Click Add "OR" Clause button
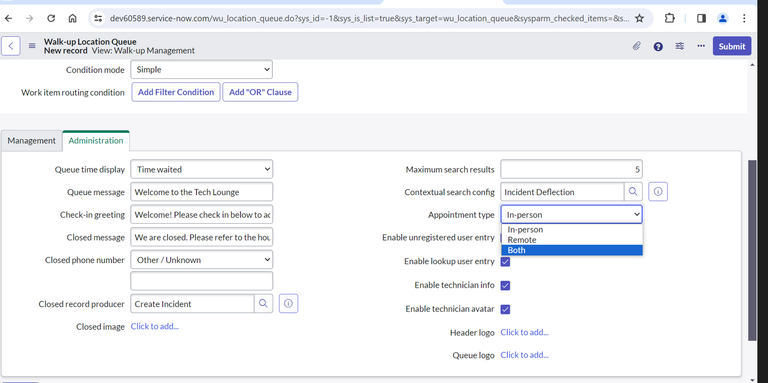This screenshot has width=768, height=383. pos(260,92)
